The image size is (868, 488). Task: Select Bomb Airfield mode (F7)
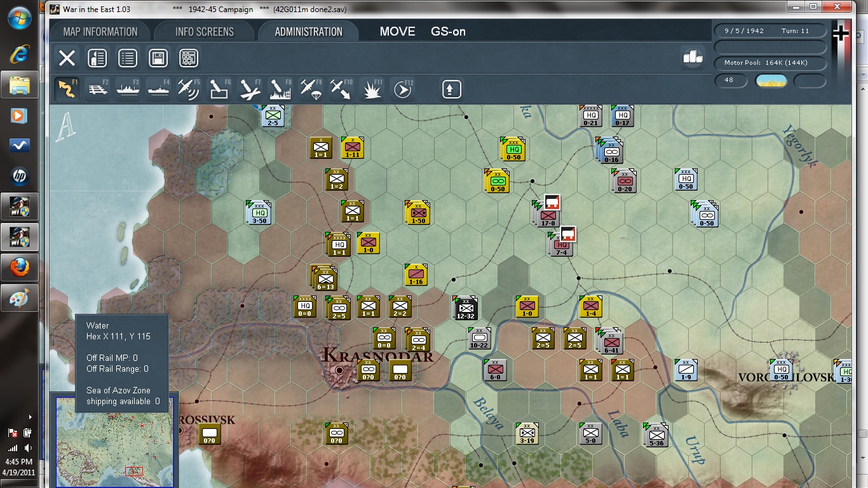250,89
